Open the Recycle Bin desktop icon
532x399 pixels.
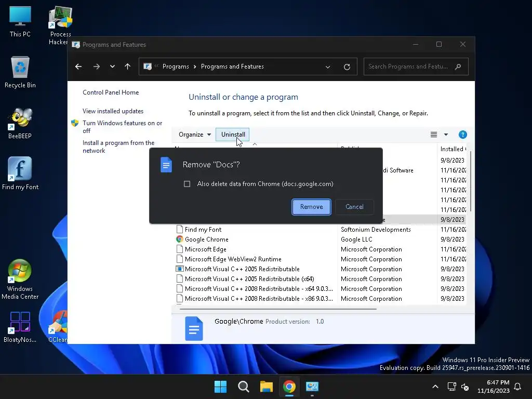20,72
